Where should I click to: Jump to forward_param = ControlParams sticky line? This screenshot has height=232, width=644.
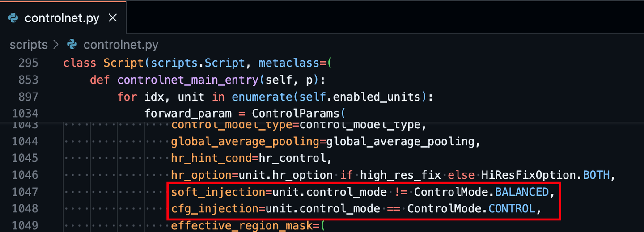pyautogui.click(x=241, y=113)
